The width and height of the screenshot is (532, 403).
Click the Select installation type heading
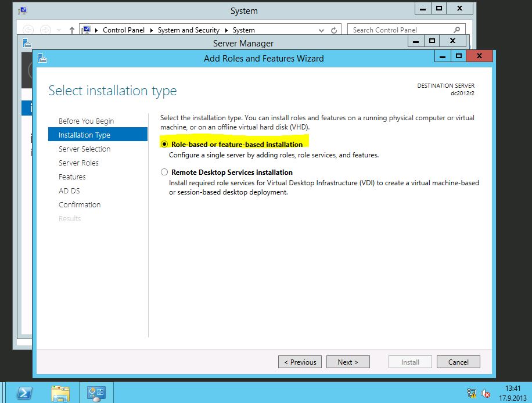pos(113,91)
